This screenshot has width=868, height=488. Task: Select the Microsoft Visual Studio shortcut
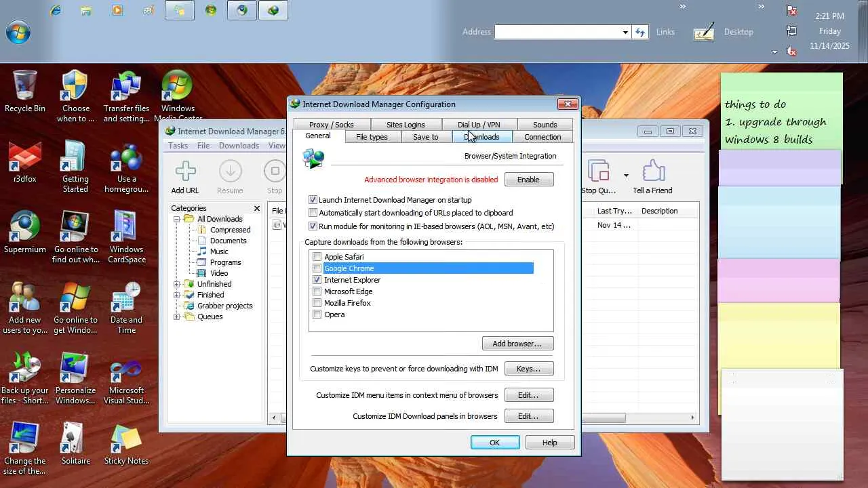127,378
